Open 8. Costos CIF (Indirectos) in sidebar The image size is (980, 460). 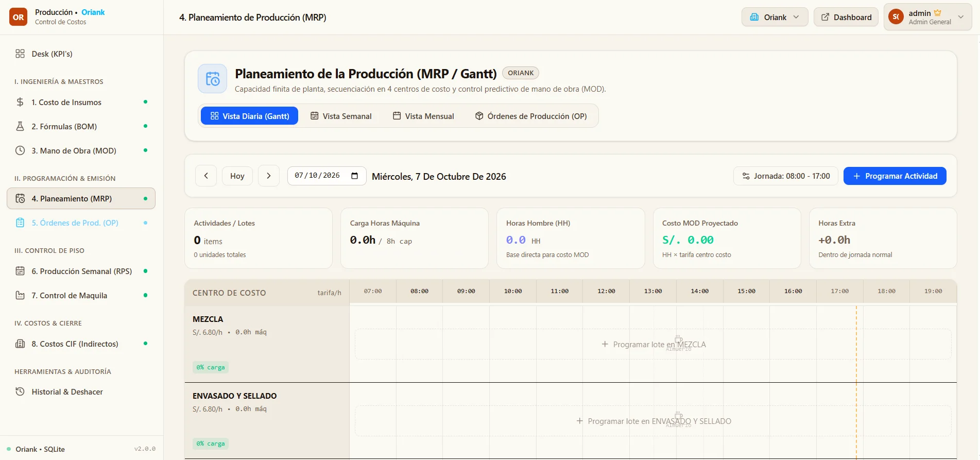pyautogui.click(x=81, y=344)
